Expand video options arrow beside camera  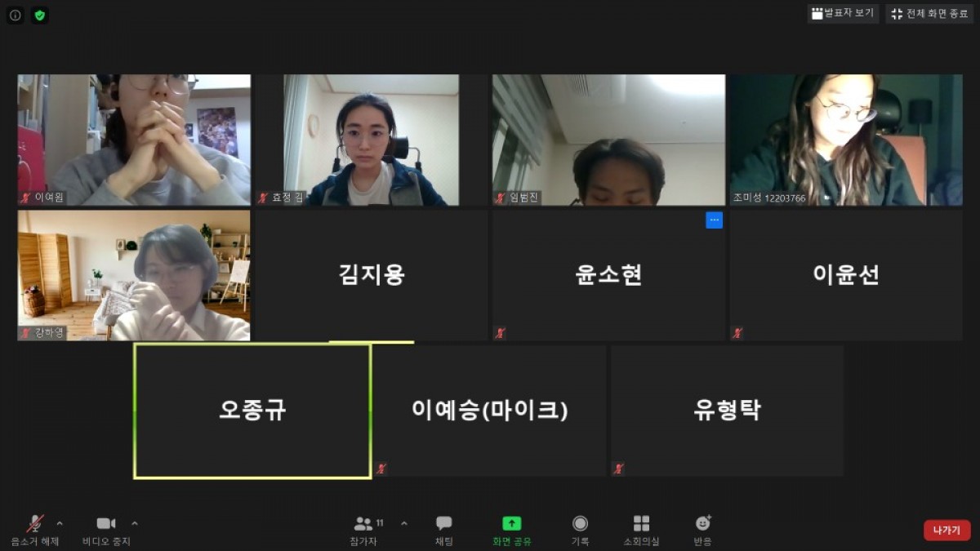(135, 523)
